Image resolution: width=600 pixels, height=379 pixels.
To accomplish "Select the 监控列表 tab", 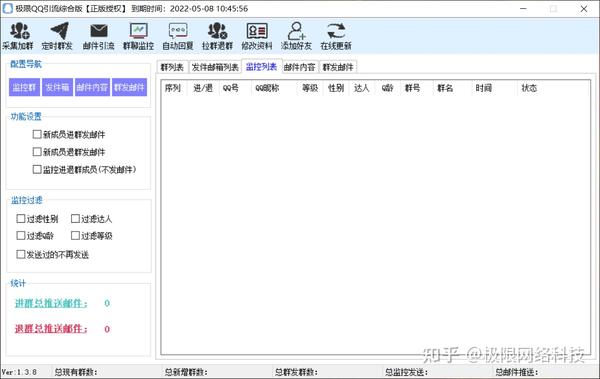I will pyautogui.click(x=262, y=67).
